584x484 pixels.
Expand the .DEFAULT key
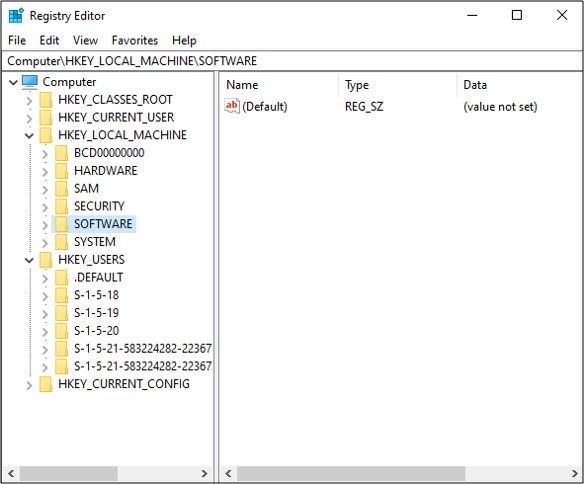[x=45, y=278]
